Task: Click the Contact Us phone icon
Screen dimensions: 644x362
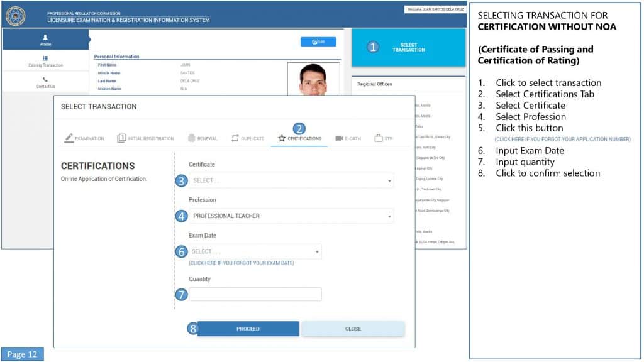Action: click(x=45, y=80)
